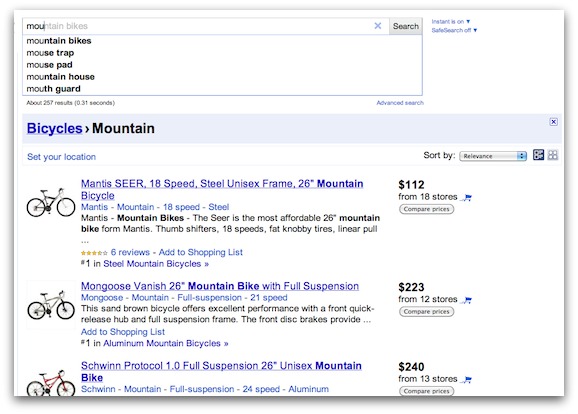
Task: Select 'mountain house' suggestion
Action: click(223, 77)
